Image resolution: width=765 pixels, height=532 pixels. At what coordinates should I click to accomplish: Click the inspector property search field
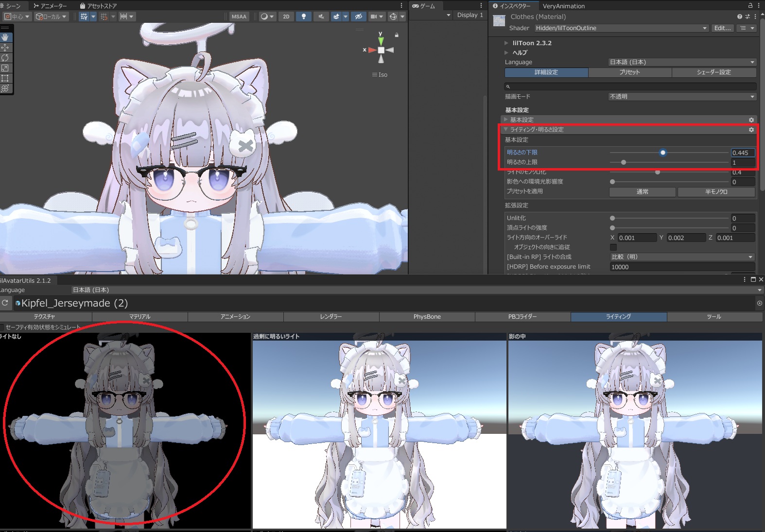click(x=630, y=86)
